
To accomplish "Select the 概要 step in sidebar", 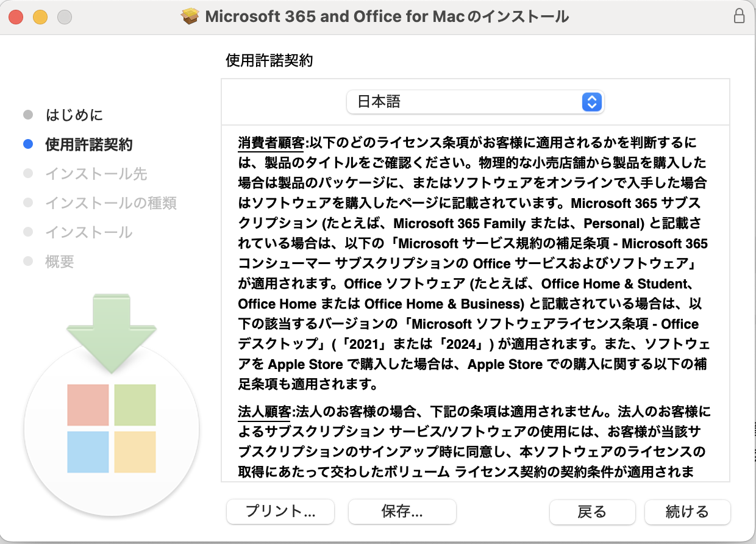I will [x=60, y=262].
